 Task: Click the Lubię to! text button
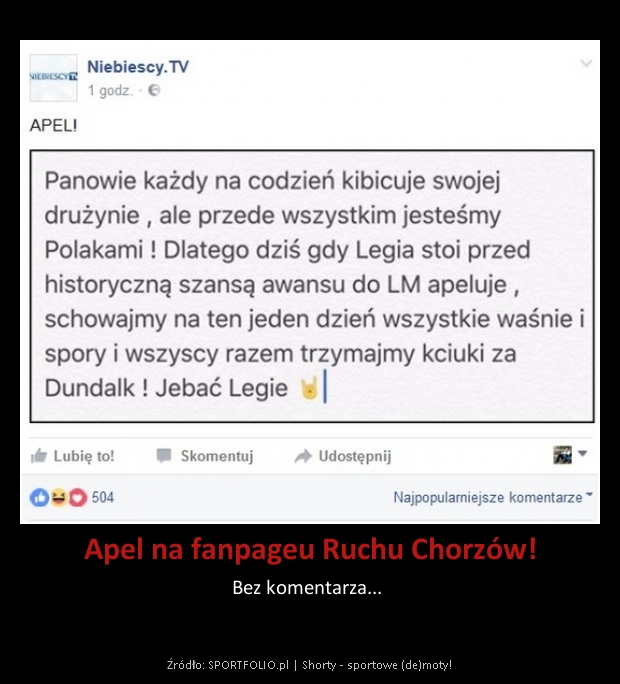point(84,456)
